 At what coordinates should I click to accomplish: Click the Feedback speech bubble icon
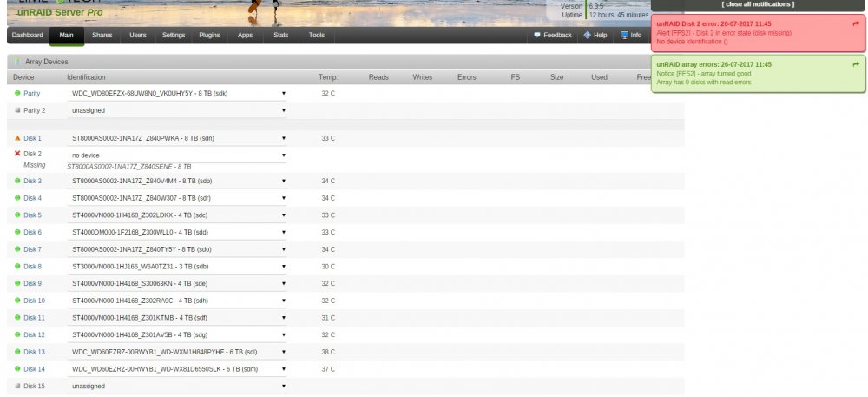pyautogui.click(x=536, y=35)
